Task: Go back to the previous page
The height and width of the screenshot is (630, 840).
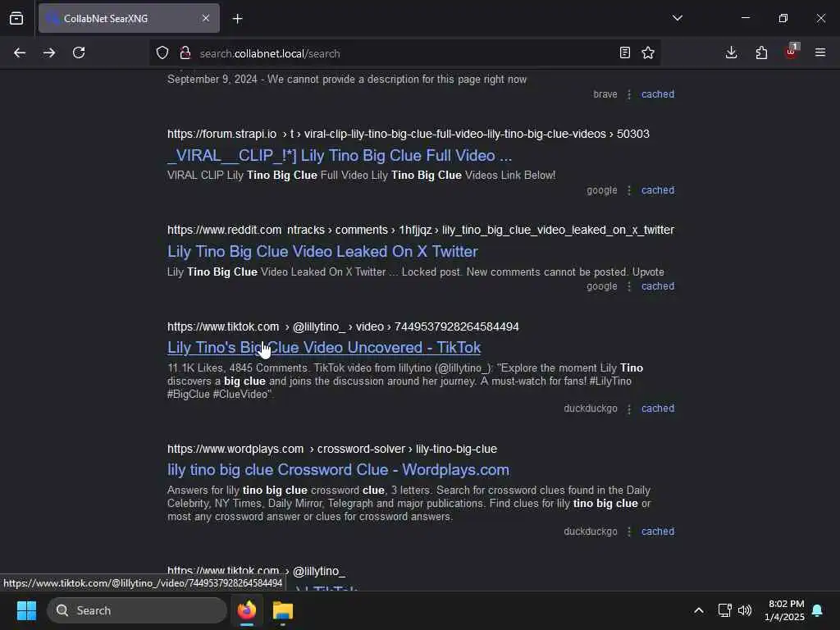Action: coord(20,53)
